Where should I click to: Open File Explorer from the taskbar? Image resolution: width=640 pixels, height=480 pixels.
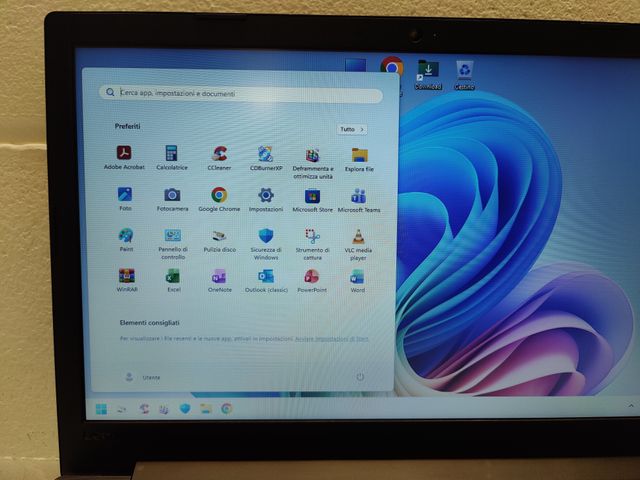pos(206,409)
